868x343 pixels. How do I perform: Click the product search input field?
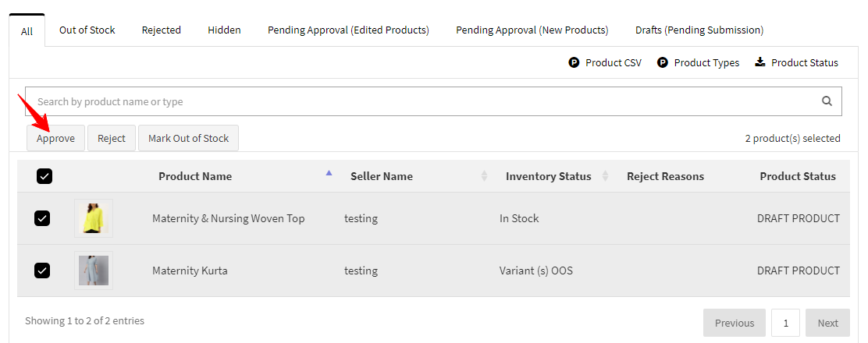(422, 101)
